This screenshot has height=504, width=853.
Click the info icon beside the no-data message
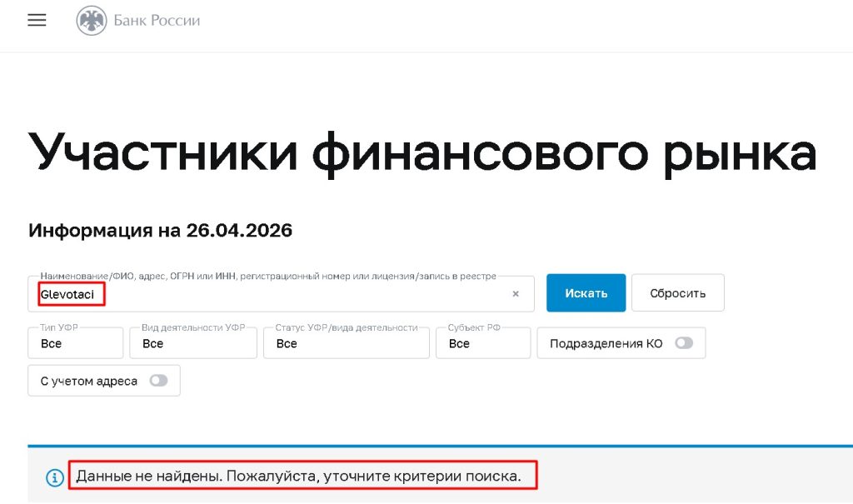(x=54, y=477)
